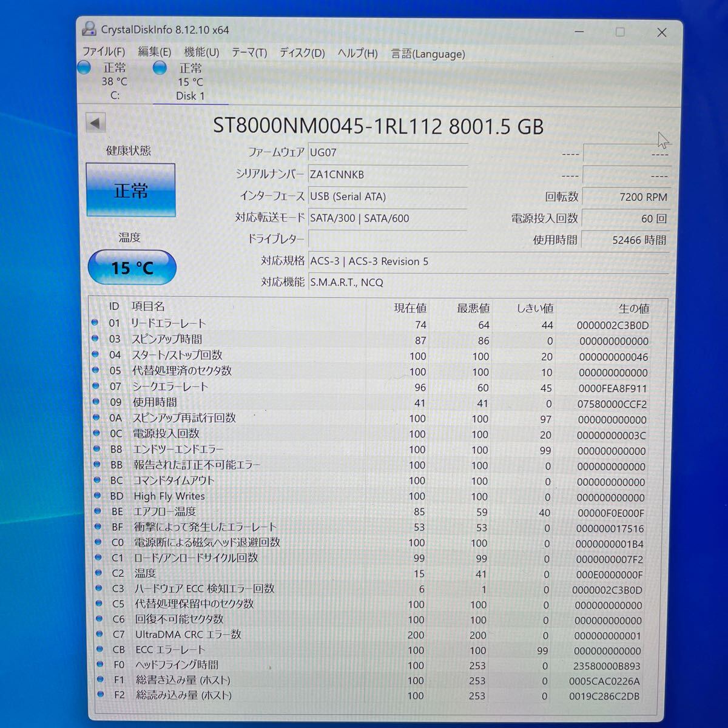The image size is (728, 728).
Task: Click the firmware field UG07
Action: [x=388, y=152]
